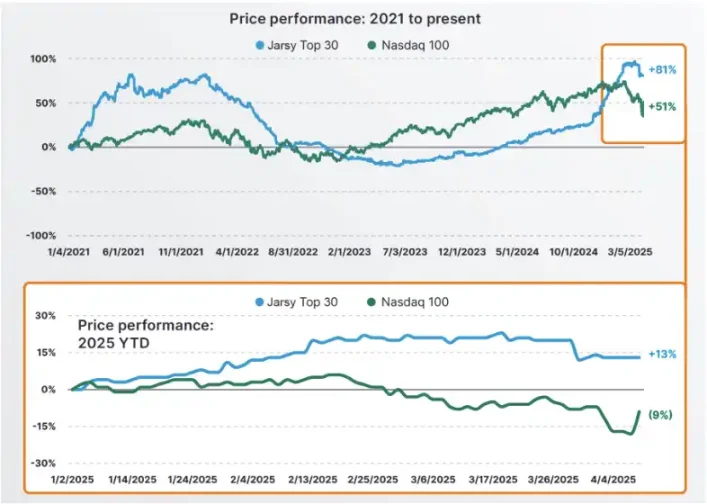Click the blue Jarsy Top 30 legend dot in top chart
This screenshot has width=707, height=504.
(x=260, y=46)
